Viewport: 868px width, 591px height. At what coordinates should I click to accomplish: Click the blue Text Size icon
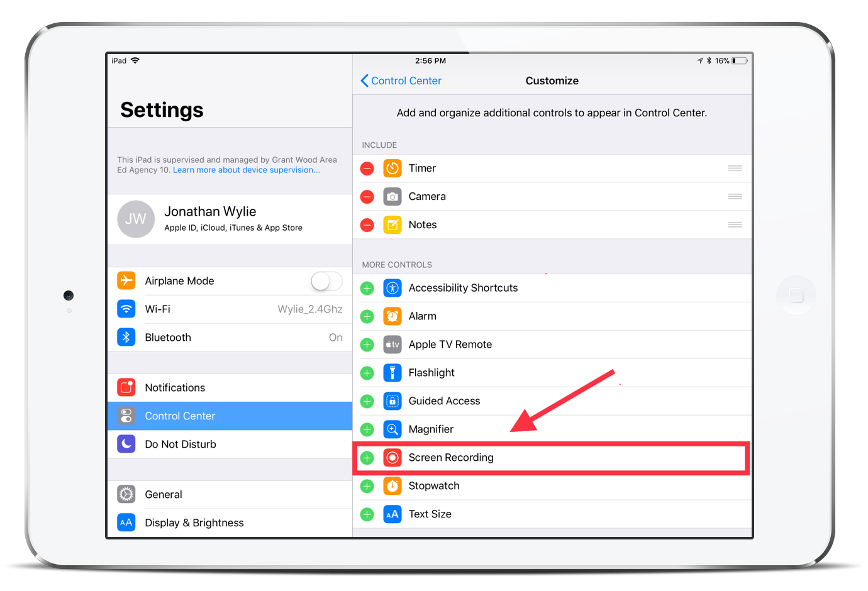pos(392,514)
